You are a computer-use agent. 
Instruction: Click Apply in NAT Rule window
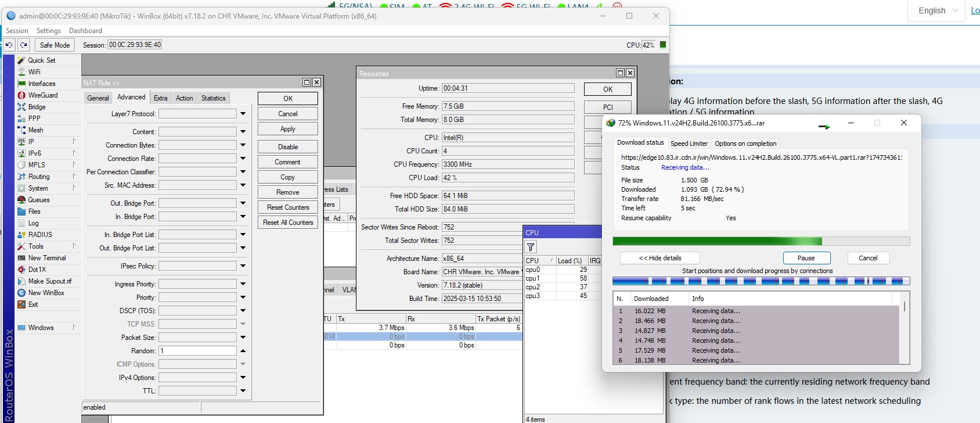coord(288,129)
